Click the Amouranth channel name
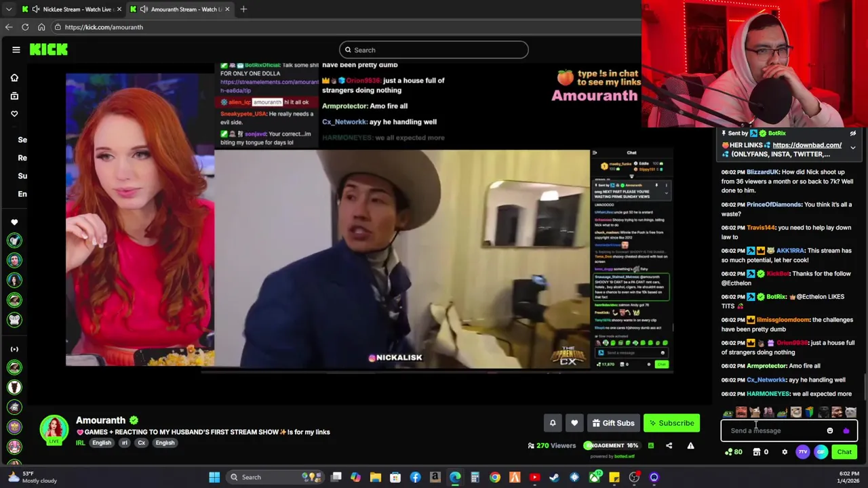The image size is (868, 488). (100, 420)
